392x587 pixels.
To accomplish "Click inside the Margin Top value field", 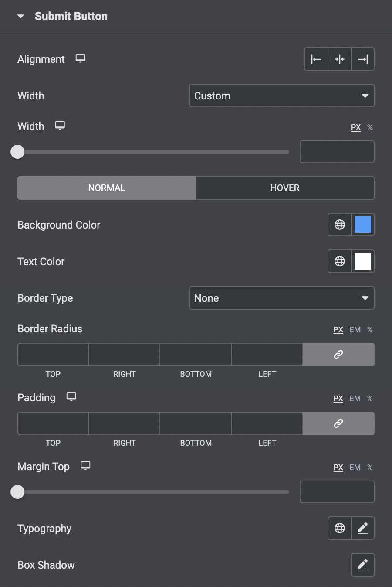I will (337, 492).
